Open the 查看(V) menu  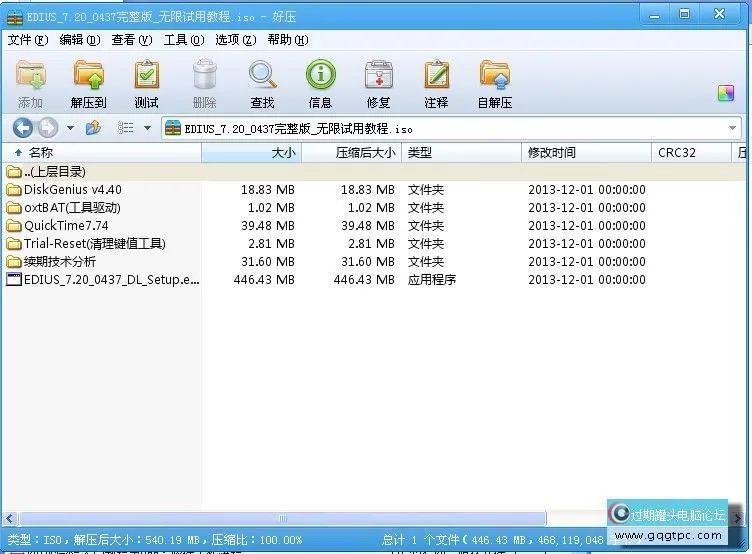click(x=132, y=40)
